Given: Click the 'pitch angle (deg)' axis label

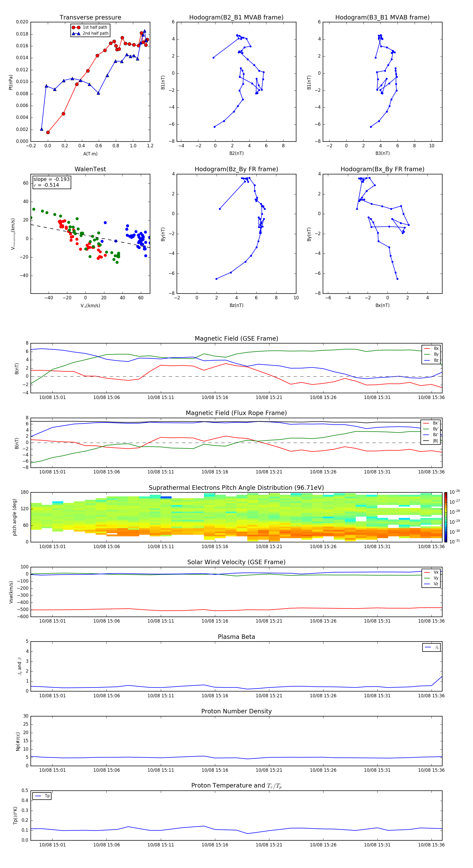Looking at the screenshot, I should pos(14,517).
